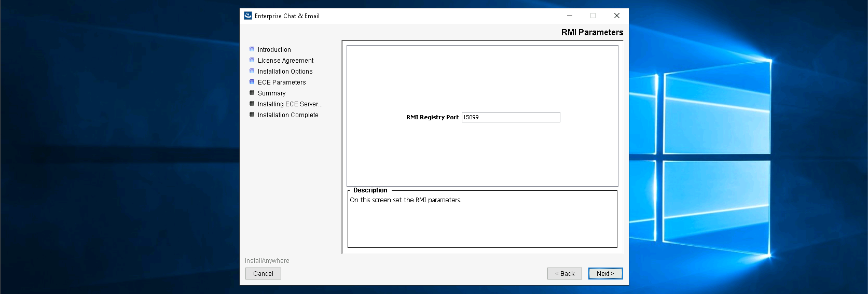
Task: Click the bullet icon beside ECE Parameters
Action: [252, 82]
